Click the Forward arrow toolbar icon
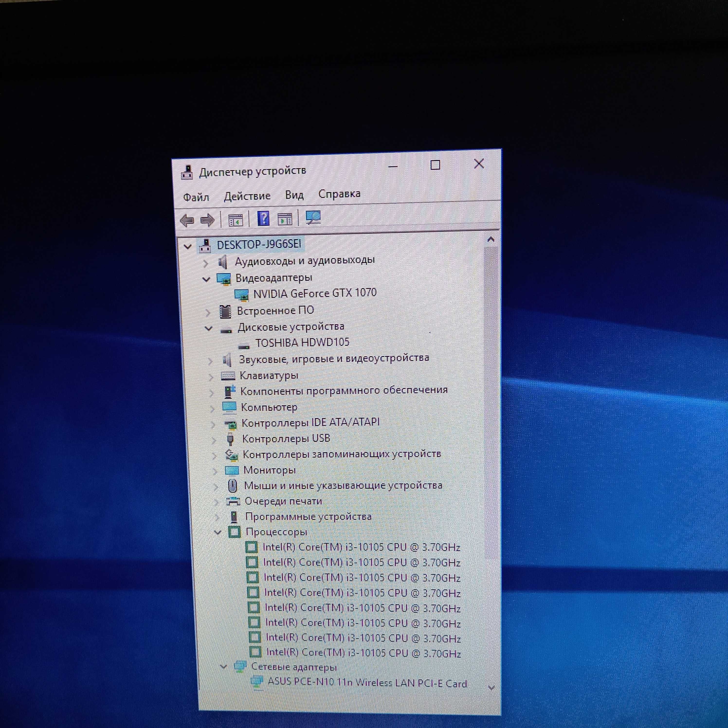 click(207, 220)
